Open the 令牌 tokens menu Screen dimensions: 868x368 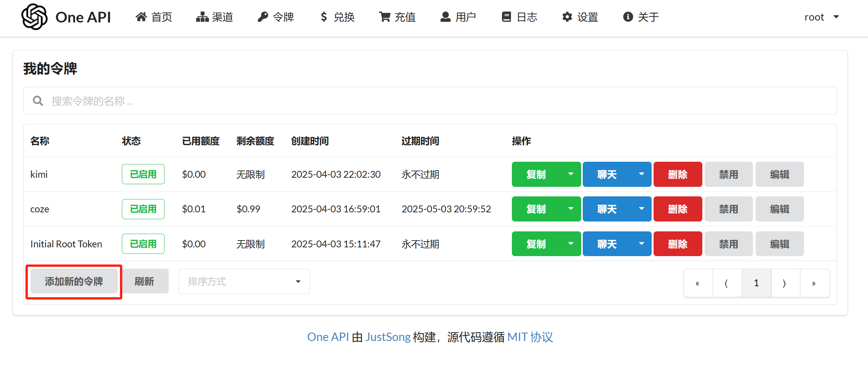275,17
